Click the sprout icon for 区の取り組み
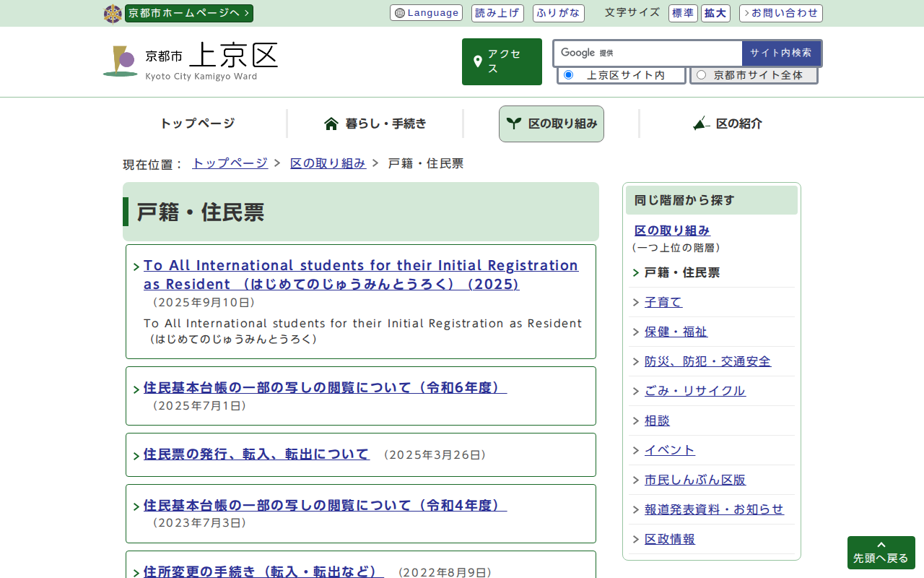The image size is (924, 578). (x=513, y=124)
